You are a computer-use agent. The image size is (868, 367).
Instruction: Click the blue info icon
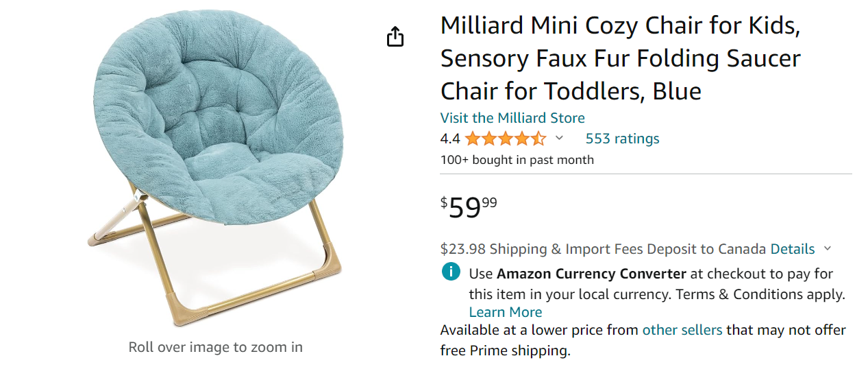click(451, 272)
